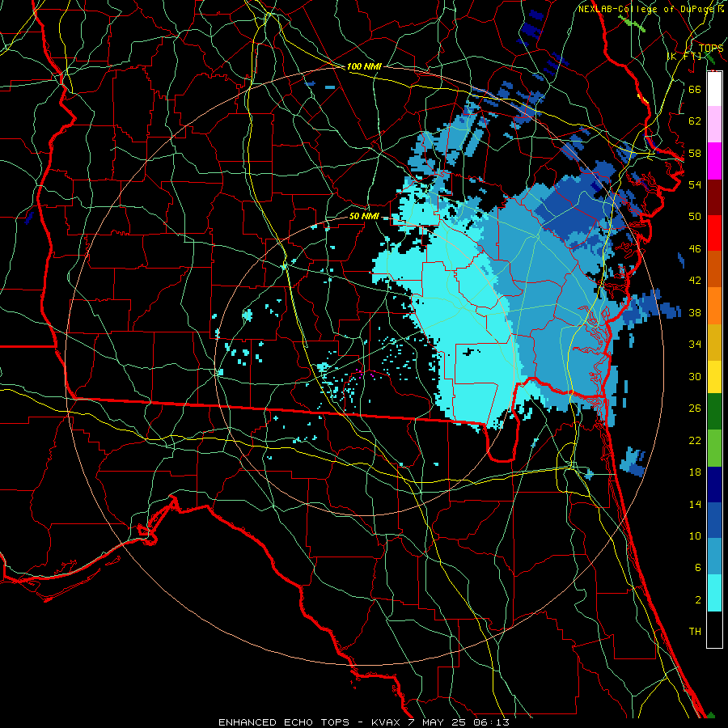Click the '2' legend value
This screenshot has height=728, width=728.
click(x=698, y=600)
